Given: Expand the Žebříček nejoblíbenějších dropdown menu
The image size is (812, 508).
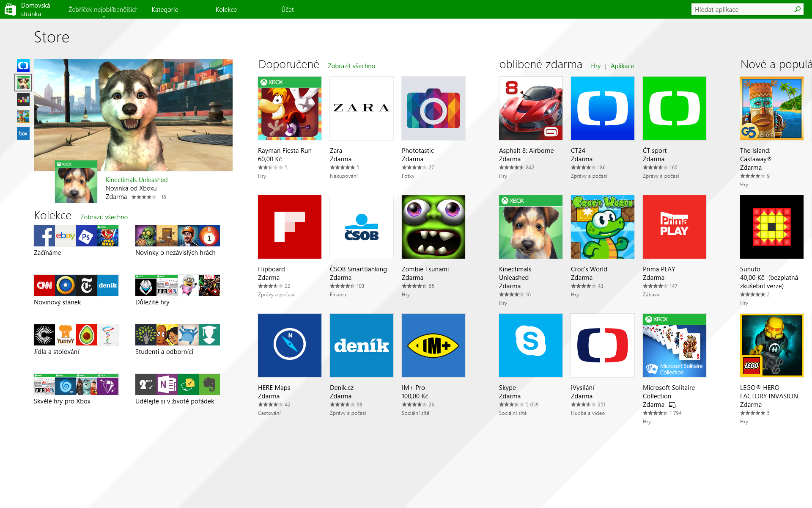Looking at the screenshot, I should coord(103,10).
